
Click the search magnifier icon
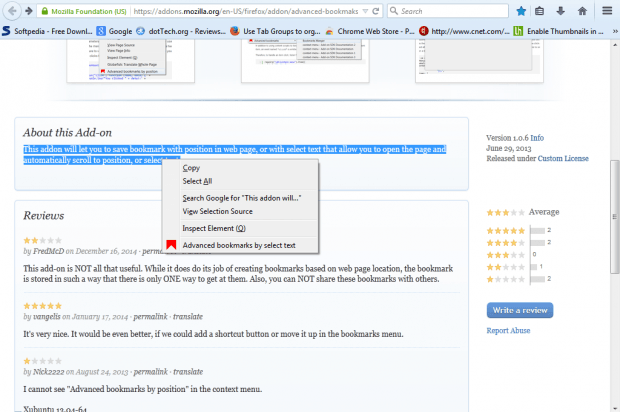(x=393, y=11)
